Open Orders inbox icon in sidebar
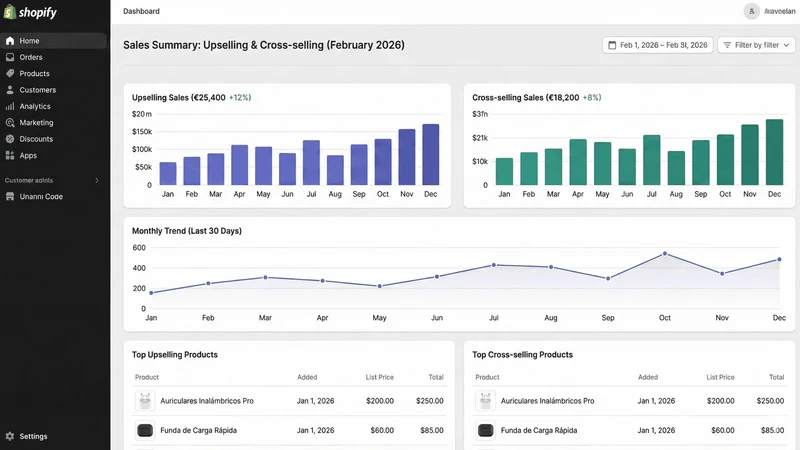The width and height of the screenshot is (800, 450). (10, 57)
